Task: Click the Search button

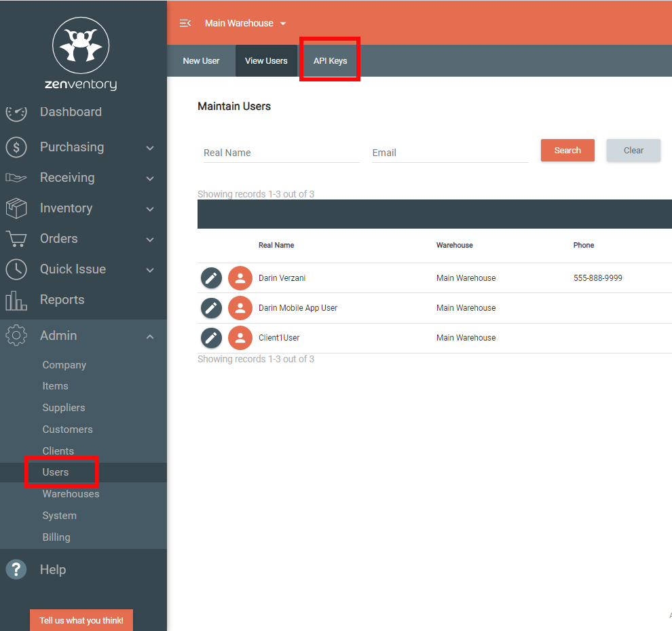Action: [x=567, y=150]
